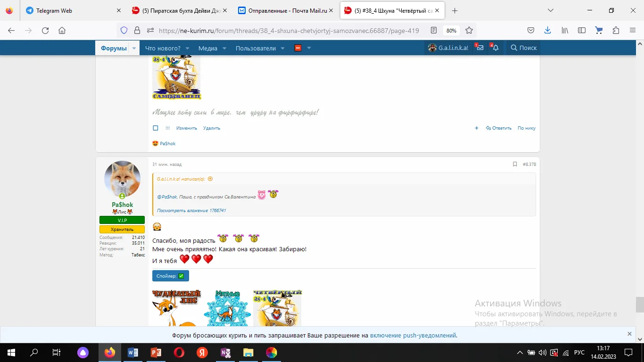Add post to multi-quote with plus
The height and width of the screenshot is (362, 644).
[x=477, y=128]
